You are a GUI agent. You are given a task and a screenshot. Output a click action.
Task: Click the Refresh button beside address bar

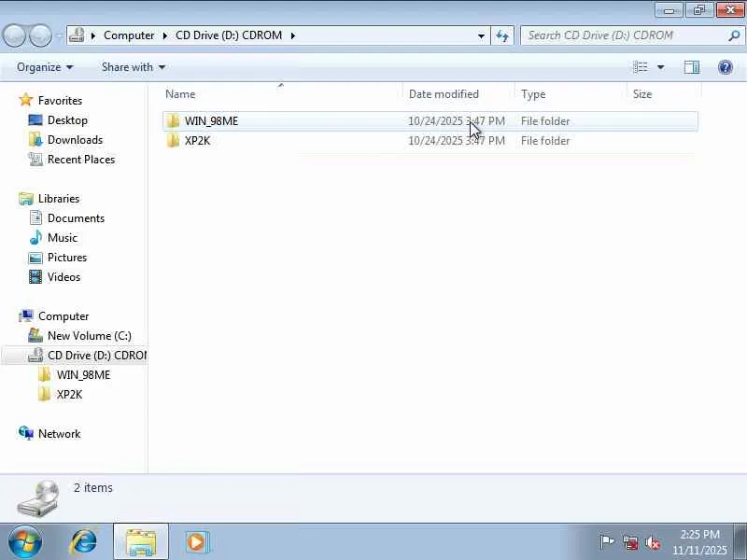502,35
